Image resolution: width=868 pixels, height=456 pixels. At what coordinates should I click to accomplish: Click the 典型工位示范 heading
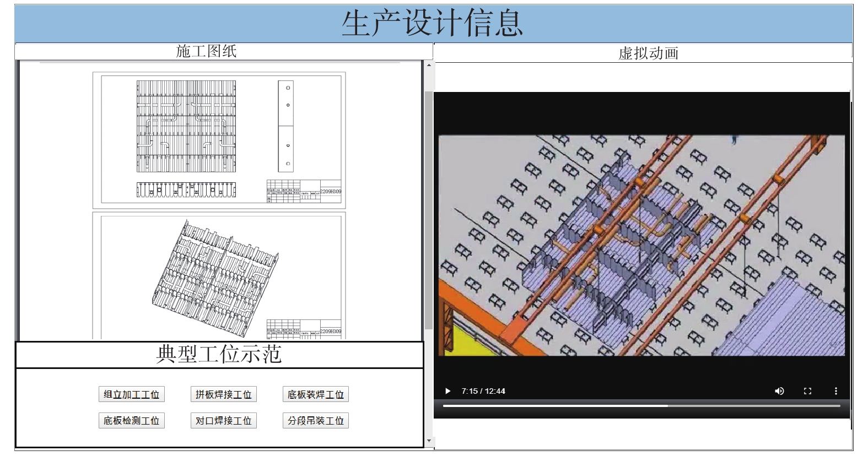tap(219, 354)
